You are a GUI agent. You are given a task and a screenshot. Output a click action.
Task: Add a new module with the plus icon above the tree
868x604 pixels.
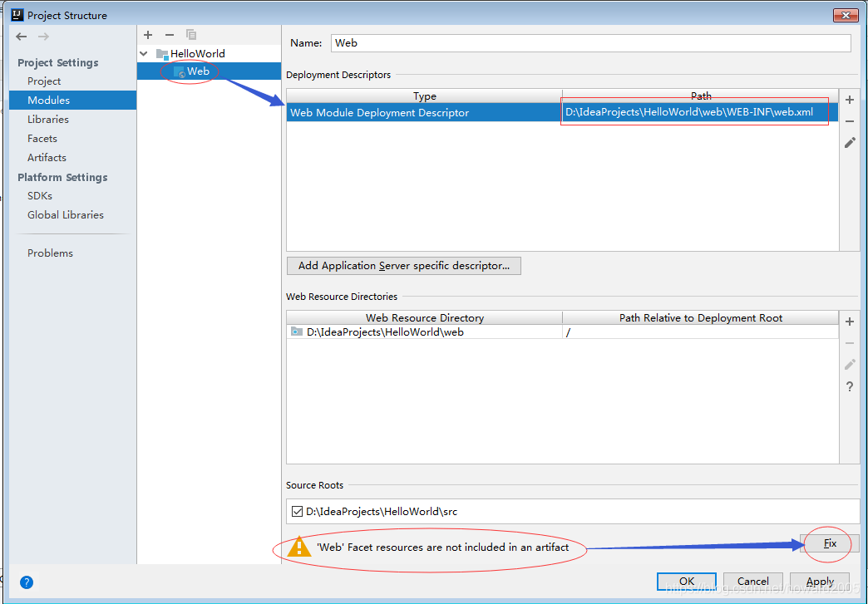148,35
